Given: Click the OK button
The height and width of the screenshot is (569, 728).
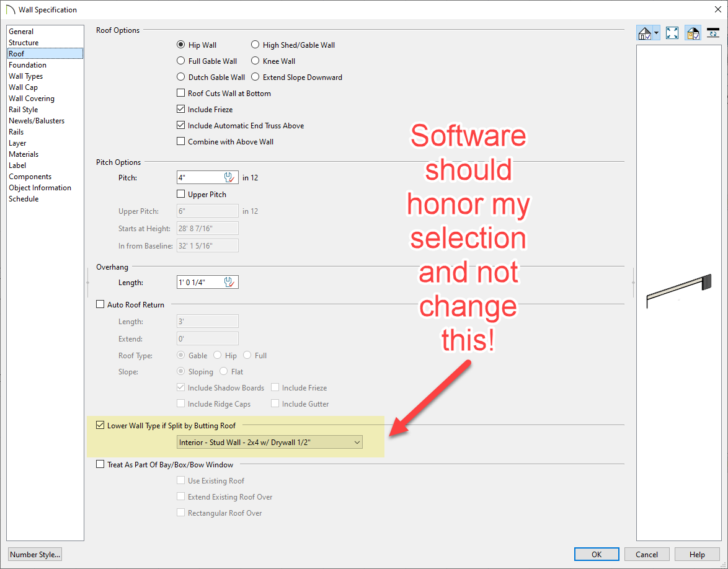Looking at the screenshot, I should click(x=596, y=555).
